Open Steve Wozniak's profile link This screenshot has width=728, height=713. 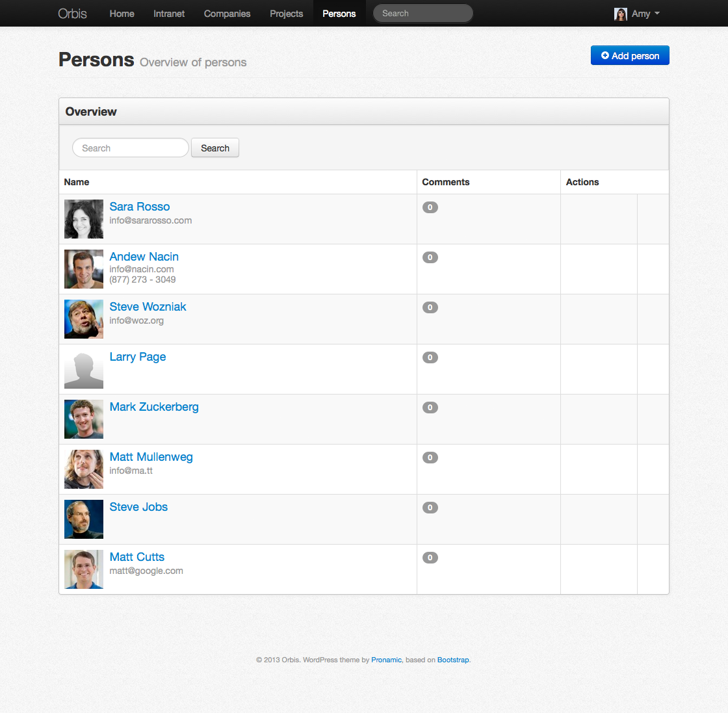(x=148, y=307)
